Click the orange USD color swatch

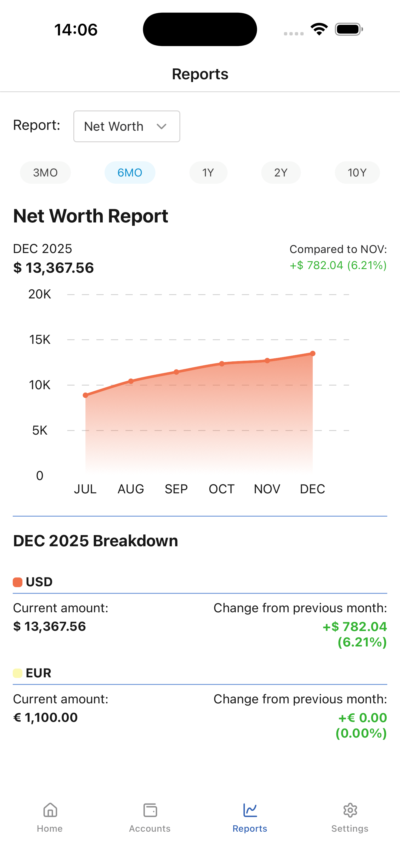coord(18,582)
